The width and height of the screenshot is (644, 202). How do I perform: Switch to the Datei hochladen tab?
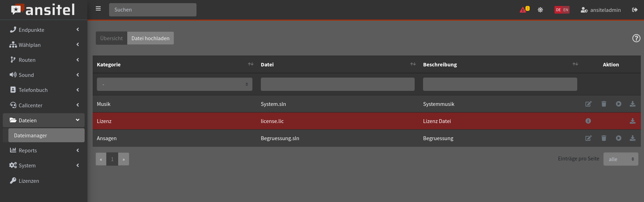pos(150,38)
